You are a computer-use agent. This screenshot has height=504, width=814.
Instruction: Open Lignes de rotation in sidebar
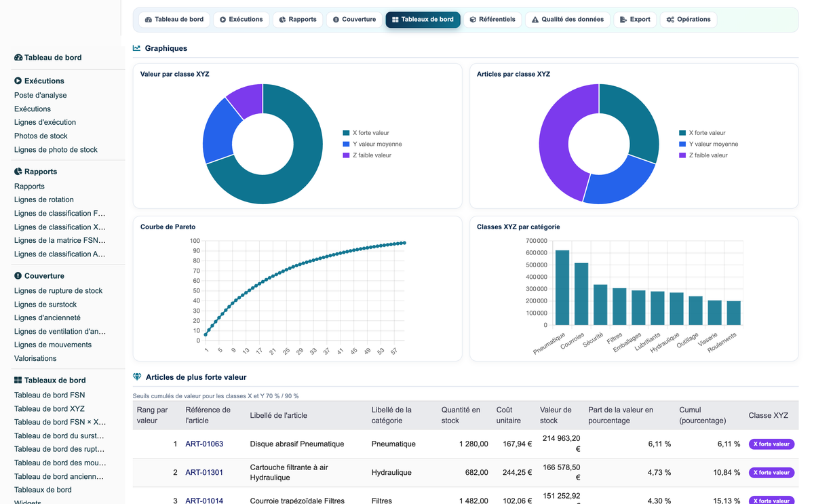(44, 200)
